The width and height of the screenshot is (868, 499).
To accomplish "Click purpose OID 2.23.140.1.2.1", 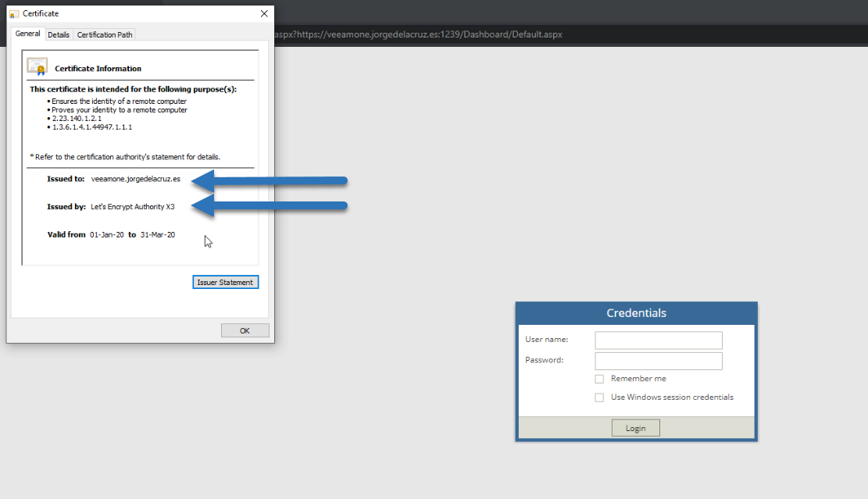I will (77, 119).
